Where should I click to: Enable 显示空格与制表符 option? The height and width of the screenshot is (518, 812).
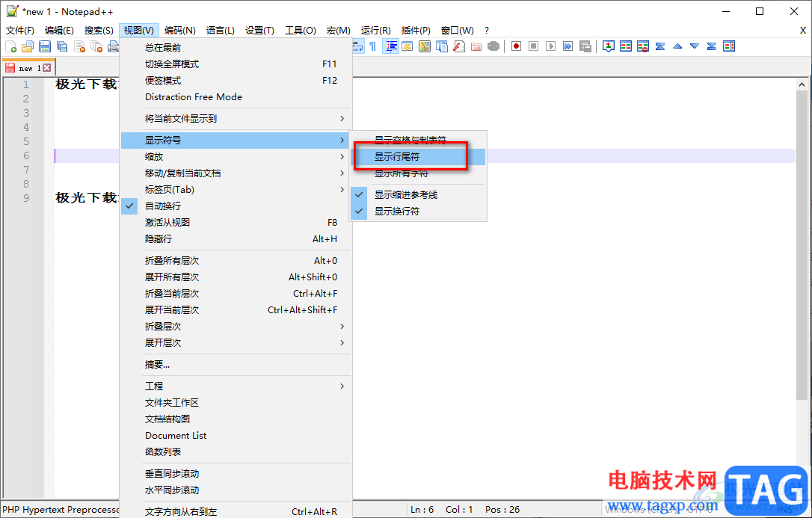coord(418,141)
